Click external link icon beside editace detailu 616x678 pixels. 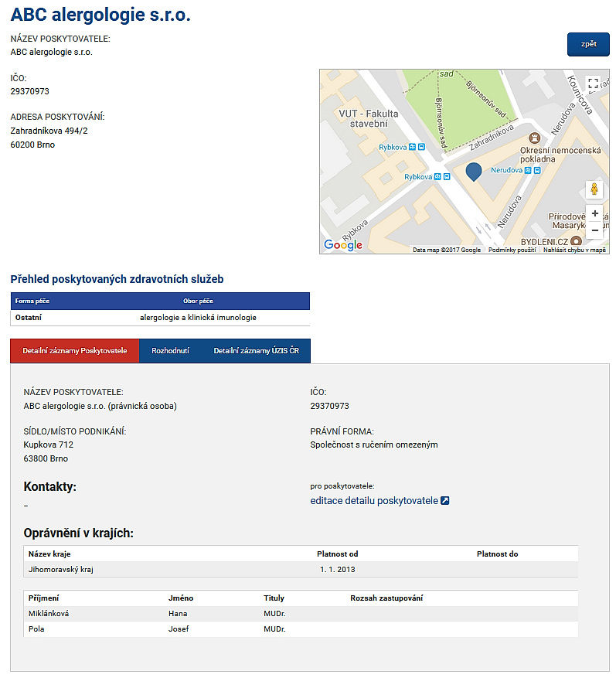click(445, 501)
